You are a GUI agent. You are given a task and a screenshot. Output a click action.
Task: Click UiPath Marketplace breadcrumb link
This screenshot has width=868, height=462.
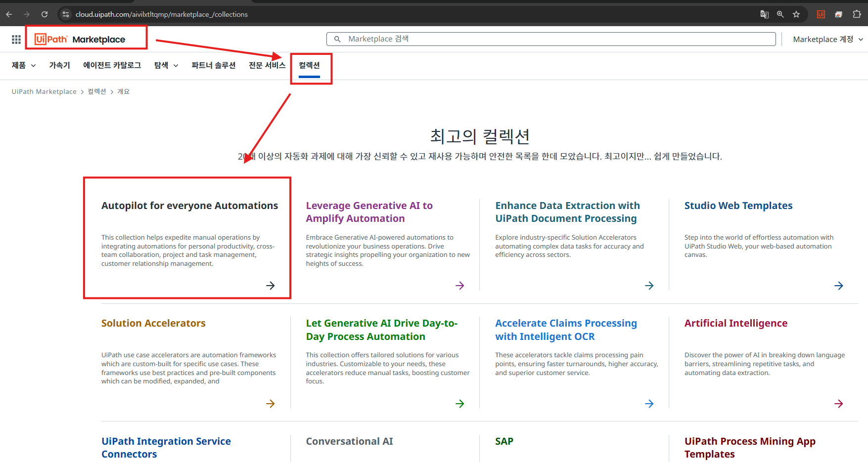44,91
